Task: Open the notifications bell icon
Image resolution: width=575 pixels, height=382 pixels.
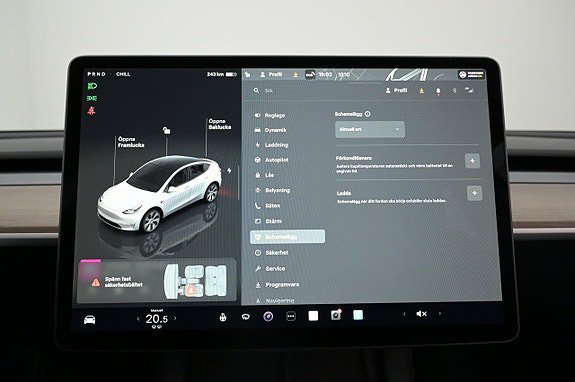Action: pos(438,91)
